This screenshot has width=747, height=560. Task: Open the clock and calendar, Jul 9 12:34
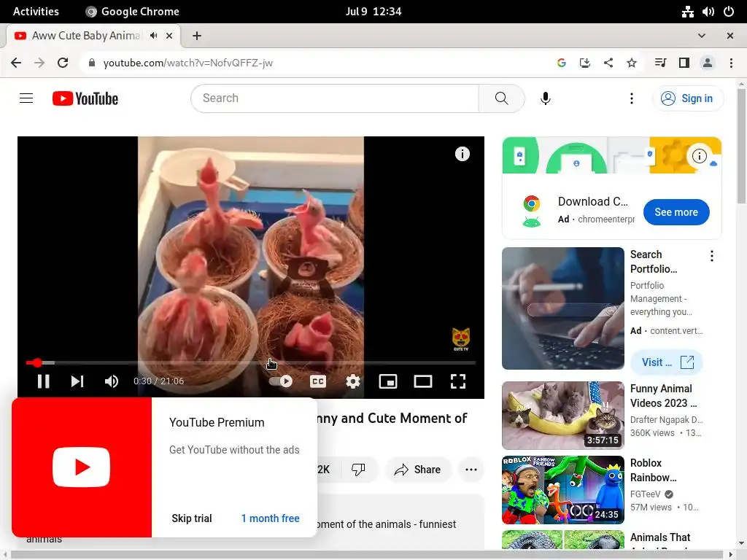click(x=373, y=12)
